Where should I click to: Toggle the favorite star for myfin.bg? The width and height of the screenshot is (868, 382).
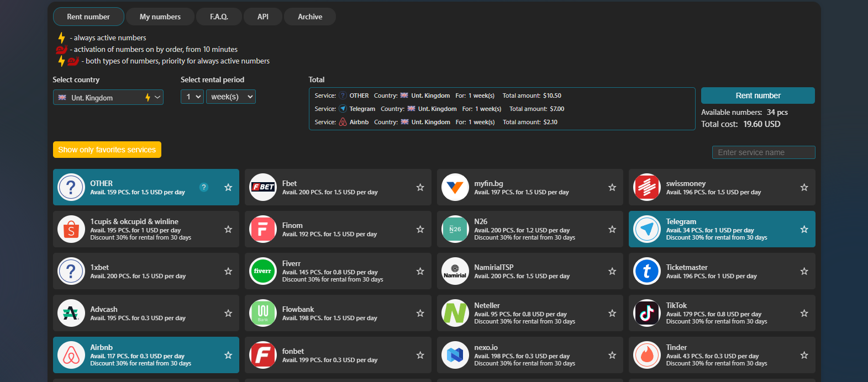[x=612, y=187]
